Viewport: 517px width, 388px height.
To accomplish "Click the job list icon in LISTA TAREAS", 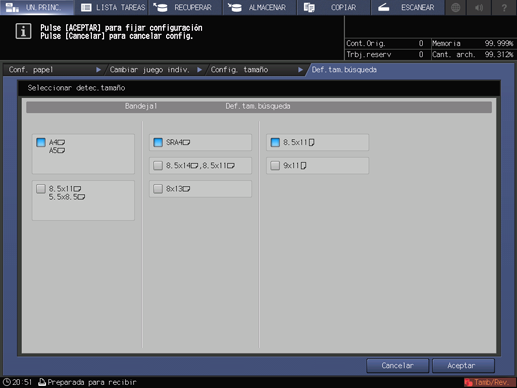I will [86, 7].
